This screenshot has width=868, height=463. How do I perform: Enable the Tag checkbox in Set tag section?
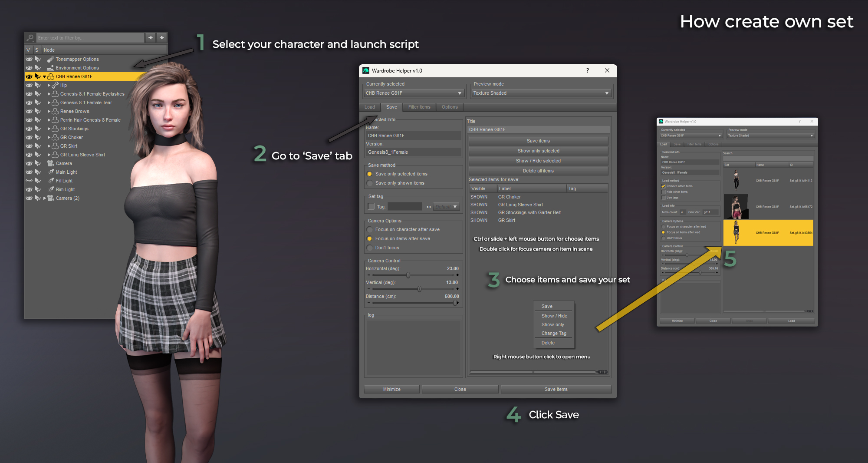point(371,206)
